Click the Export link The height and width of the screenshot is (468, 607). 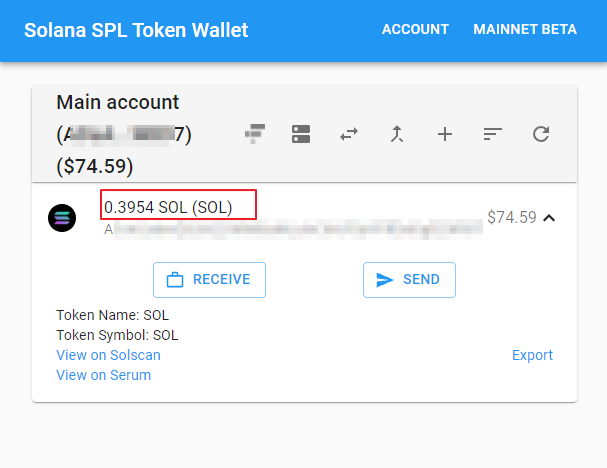[x=532, y=355]
